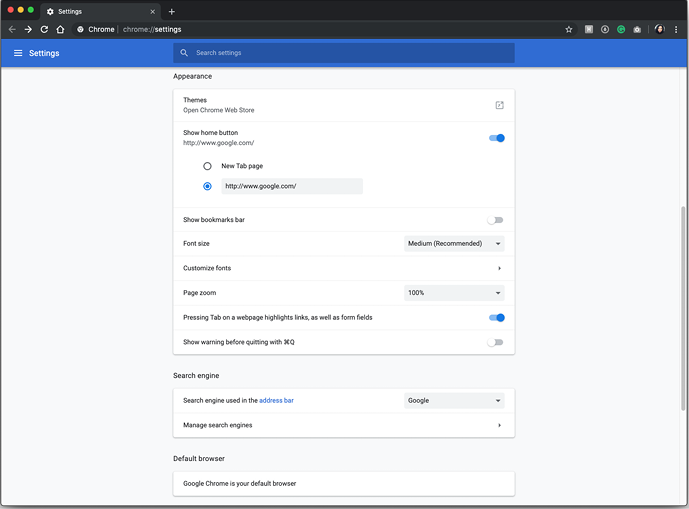Click the home button in toolbar
Screen dimensions: 689x509
coord(60,29)
